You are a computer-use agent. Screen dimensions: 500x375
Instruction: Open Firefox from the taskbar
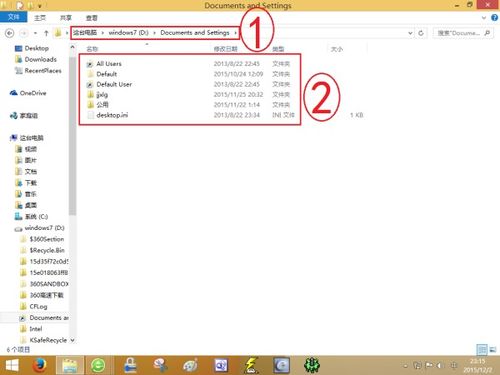(39, 365)
